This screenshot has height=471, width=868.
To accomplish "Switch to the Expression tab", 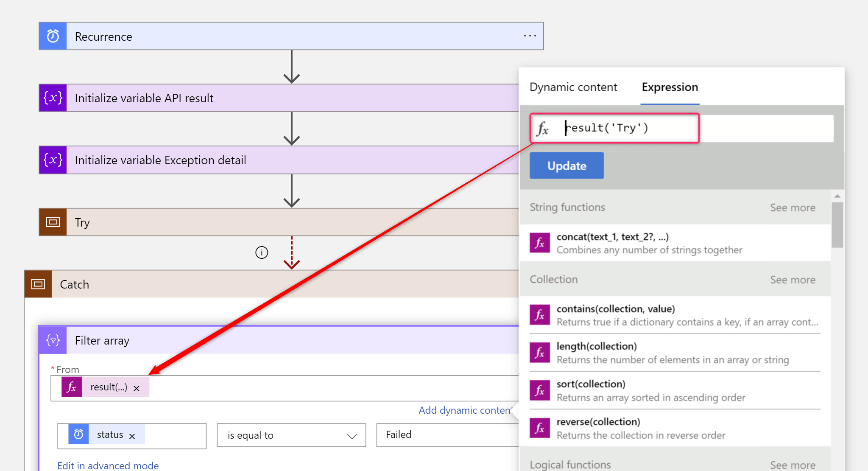I will pyautogui.click(x=669, y=87).
